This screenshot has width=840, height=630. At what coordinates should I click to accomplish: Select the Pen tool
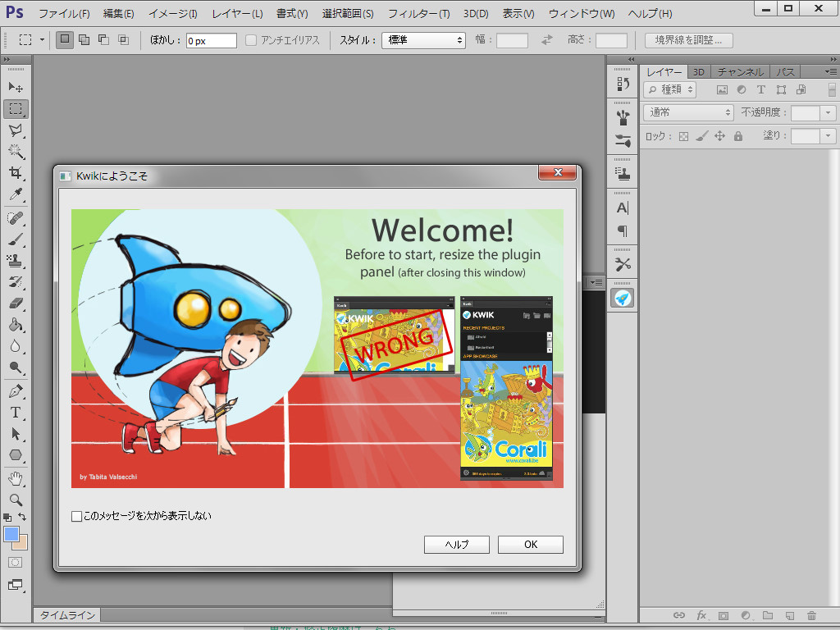[x=16, y=391]
